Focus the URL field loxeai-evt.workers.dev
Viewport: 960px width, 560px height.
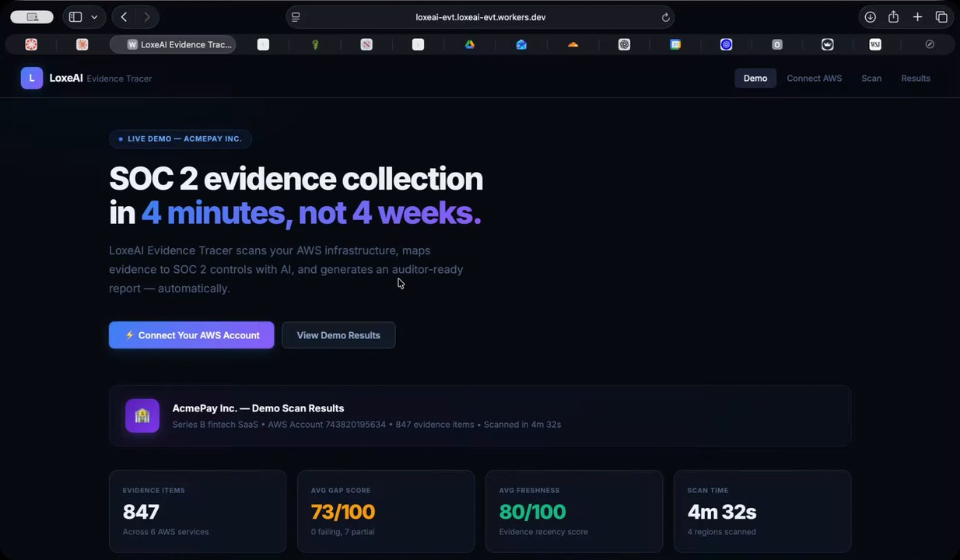[x=480, y=17]
